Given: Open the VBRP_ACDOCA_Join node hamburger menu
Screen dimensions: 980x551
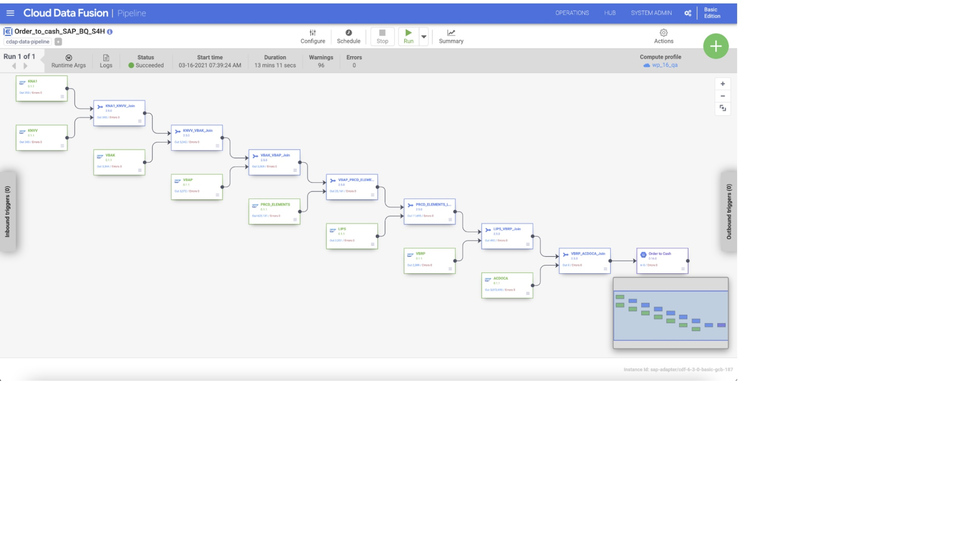Looking at the screenshot, I should pyautogui.click(x=605, y=269).
